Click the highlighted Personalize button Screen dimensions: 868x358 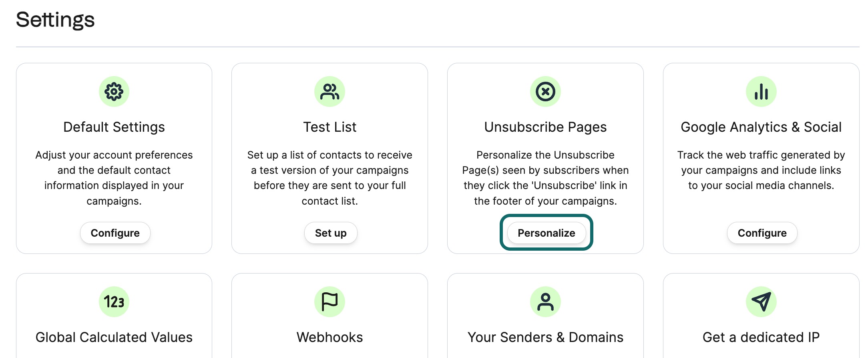click(546, 233)
